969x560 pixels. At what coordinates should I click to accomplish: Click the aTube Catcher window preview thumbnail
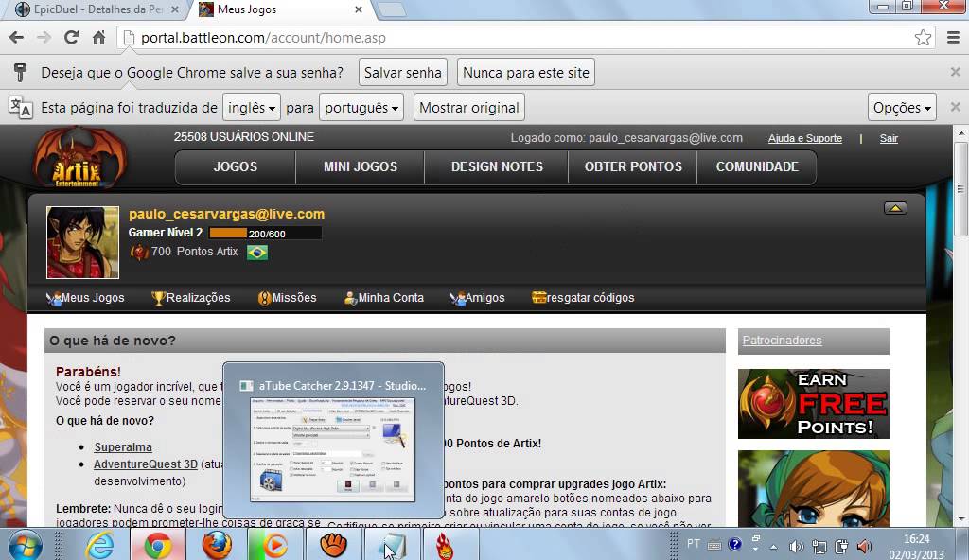(x=332, y=449)
